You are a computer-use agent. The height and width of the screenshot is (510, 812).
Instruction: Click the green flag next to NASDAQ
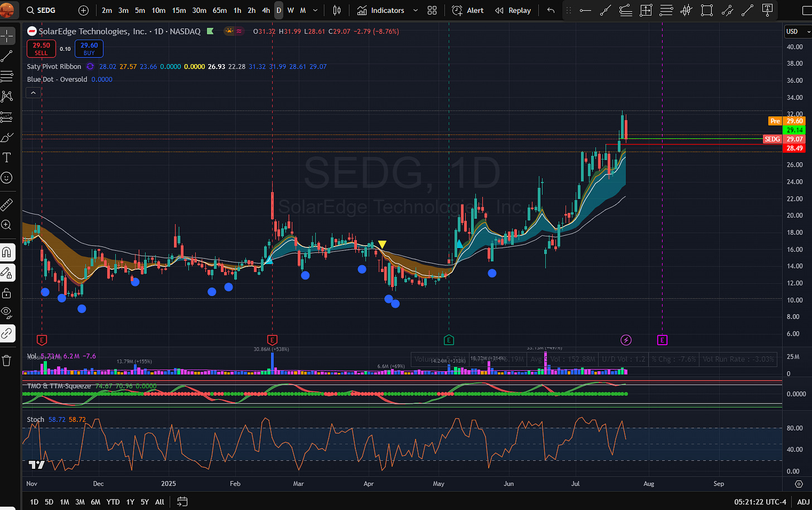click(210, 32)
